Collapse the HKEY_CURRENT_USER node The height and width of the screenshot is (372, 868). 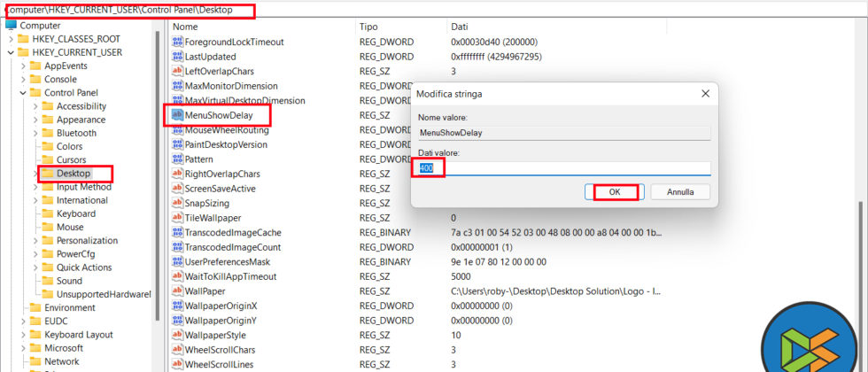point(11,52)
